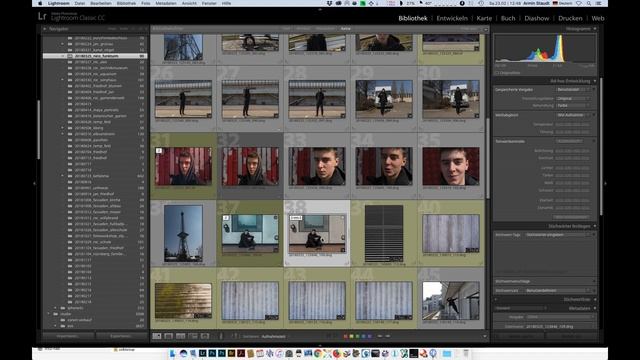Click the Exportieren button

121,336
